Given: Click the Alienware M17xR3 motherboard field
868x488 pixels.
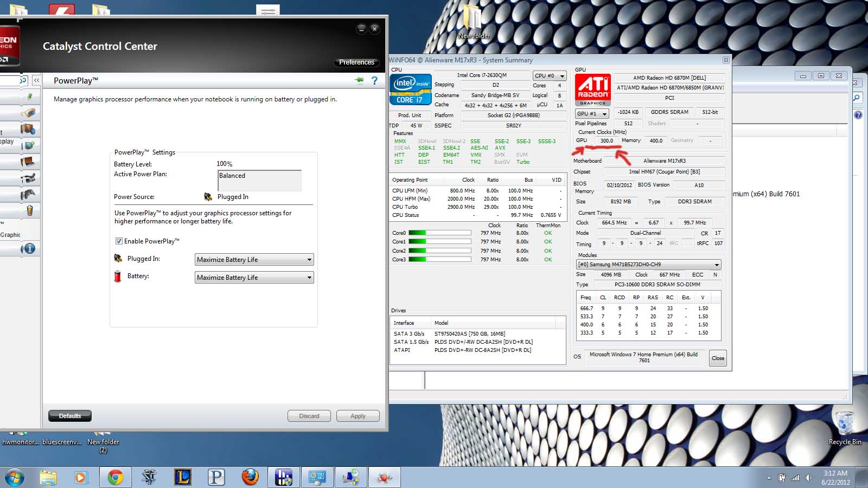Looking at the screenshot, I should (x=665, y=161).
